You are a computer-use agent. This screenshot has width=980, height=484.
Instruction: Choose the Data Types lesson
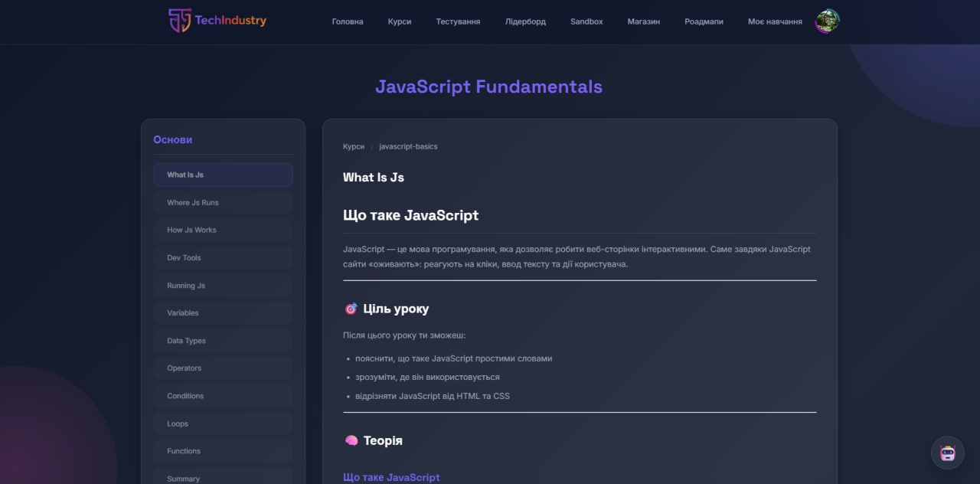pyautogui.click(x=223, y=341)
